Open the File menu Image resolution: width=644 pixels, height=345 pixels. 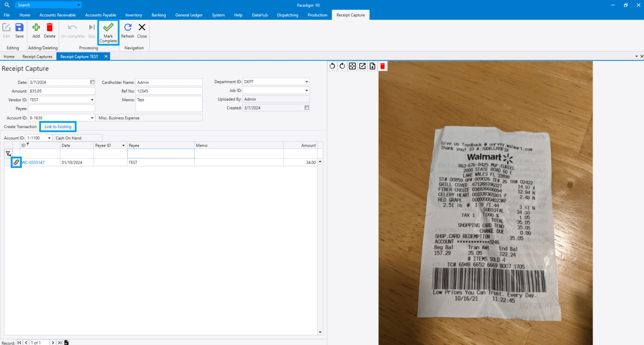7,15
